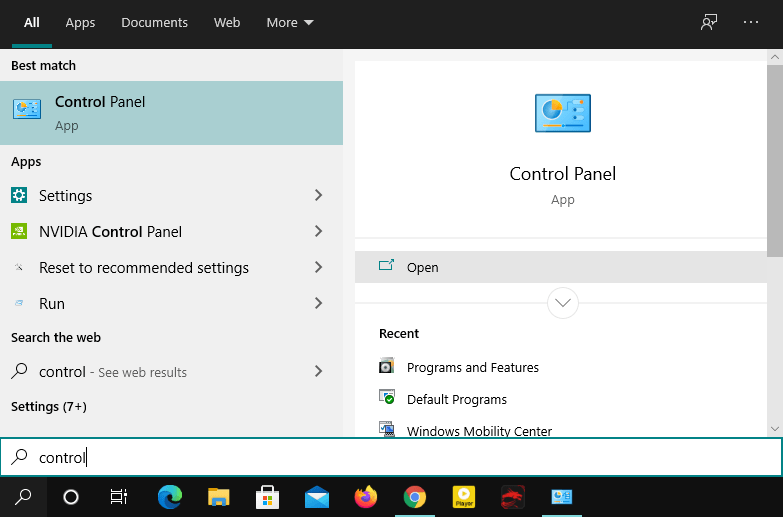Open Programs and Features from Recent
783x517 pixels.
tap(472, 367)
